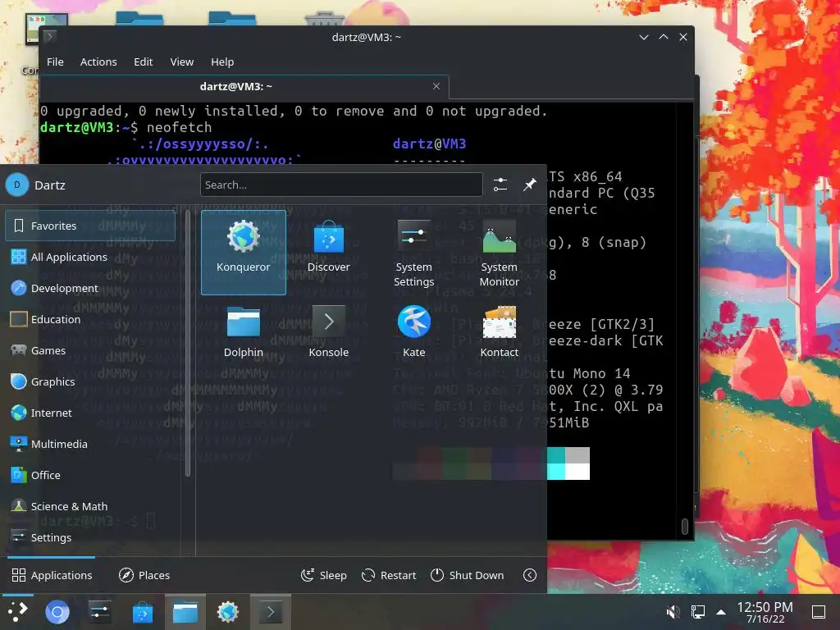Open the clock showing 12:50 PM
This screenshot has height=630, width=840.
765,612
